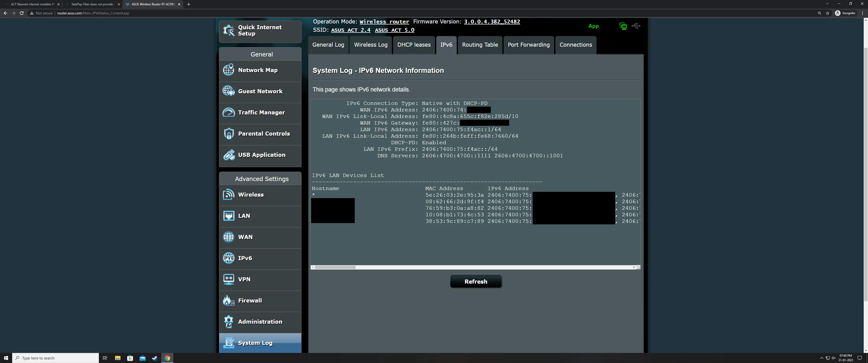Open Chrome three-dot menu

pyautogui.click(x=863, y=13)
